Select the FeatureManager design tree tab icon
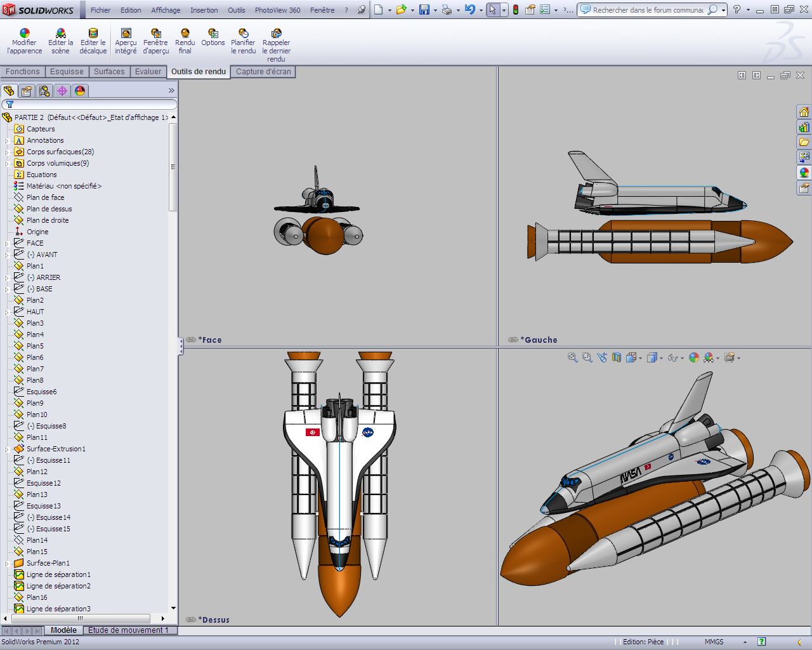812x650 pixels. point(9,91)
